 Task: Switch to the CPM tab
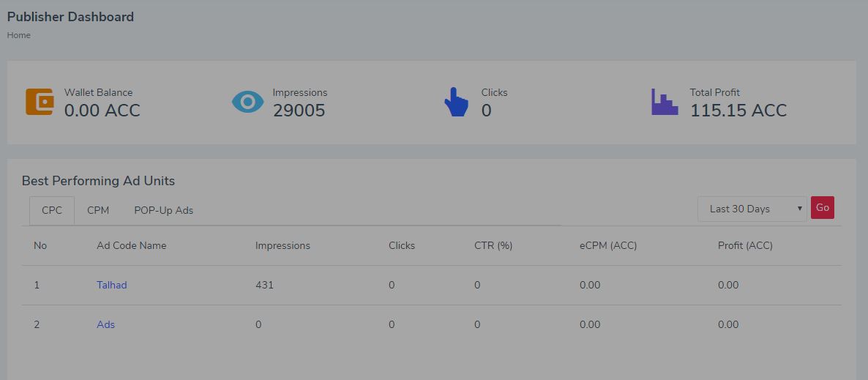coord(98,210)
